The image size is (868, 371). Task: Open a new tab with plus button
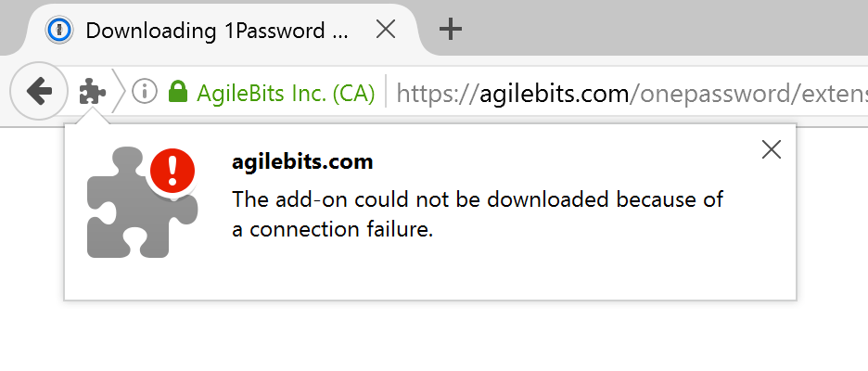coord(451,29)
